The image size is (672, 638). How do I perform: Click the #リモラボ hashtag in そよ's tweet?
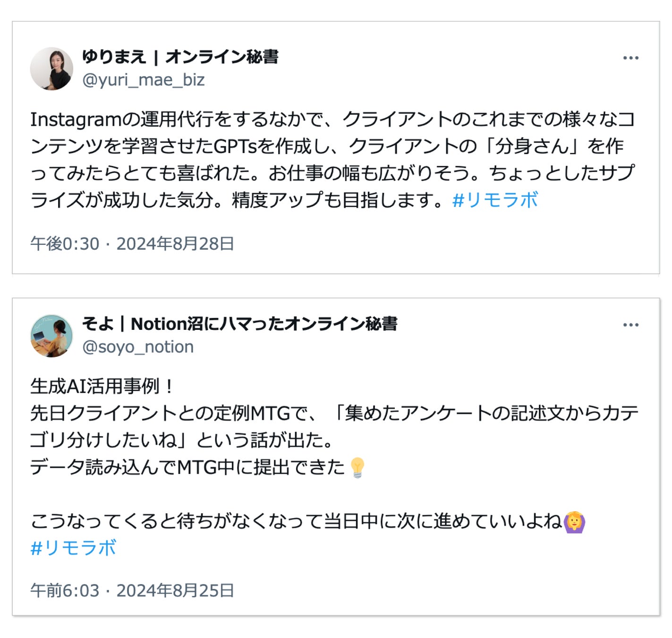tap(73, 548)
